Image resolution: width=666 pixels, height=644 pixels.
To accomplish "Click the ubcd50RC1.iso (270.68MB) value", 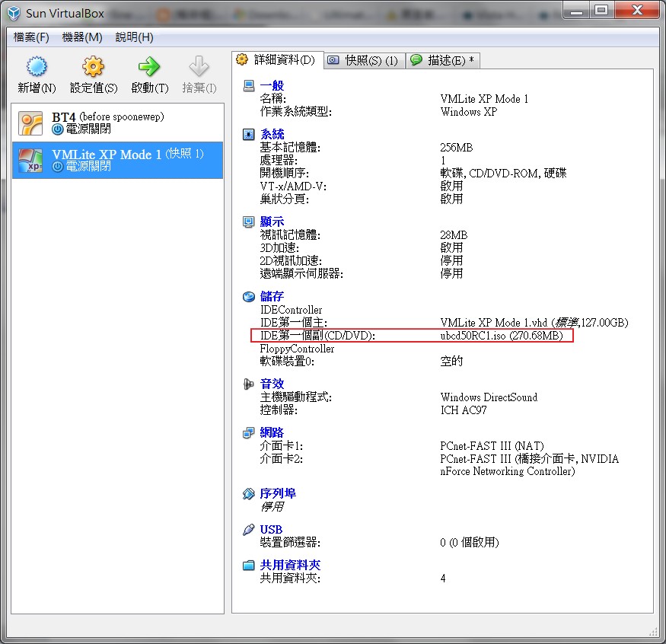I will point(501,336).
